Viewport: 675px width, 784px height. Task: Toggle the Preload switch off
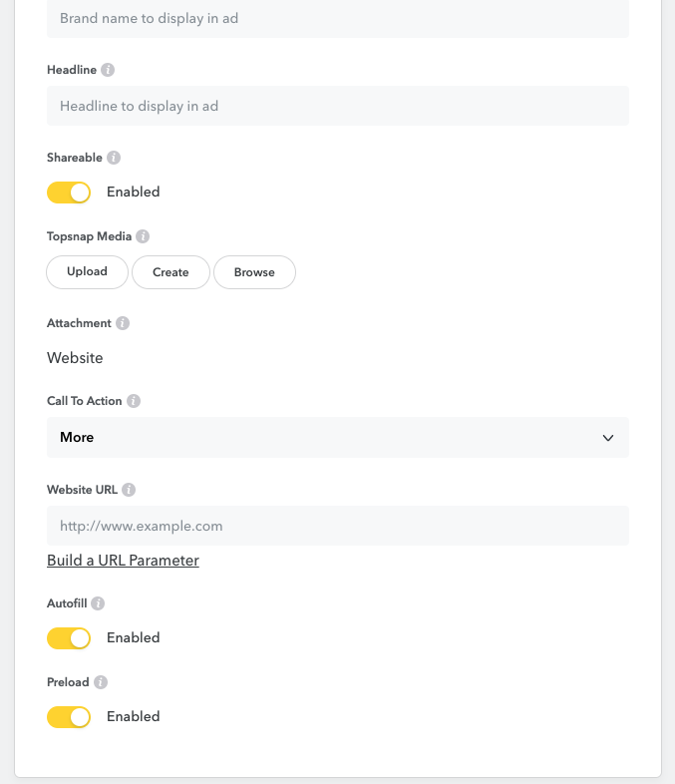69,716
